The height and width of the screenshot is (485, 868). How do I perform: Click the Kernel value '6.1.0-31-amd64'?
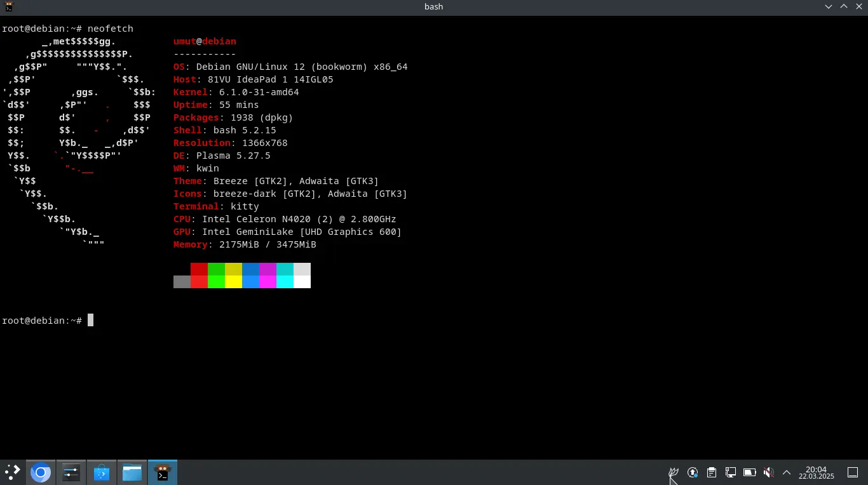(x=259, y=92)
